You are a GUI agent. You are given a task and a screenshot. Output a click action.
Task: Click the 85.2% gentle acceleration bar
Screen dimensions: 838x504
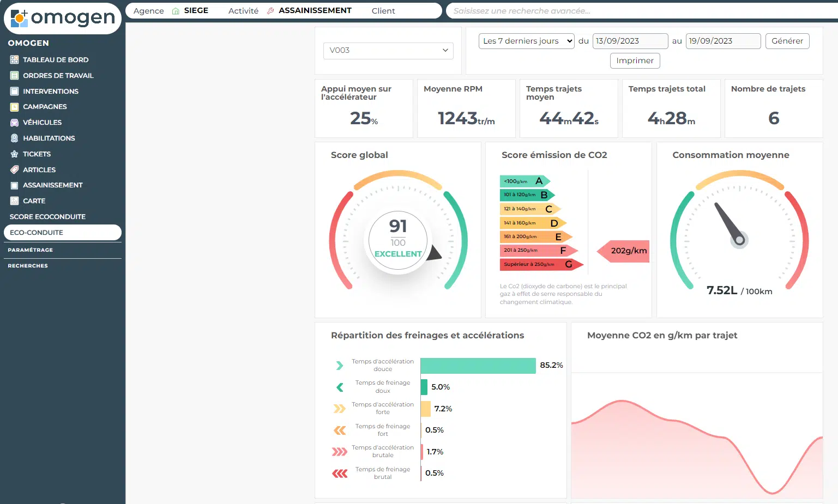(x=478, y=366)
